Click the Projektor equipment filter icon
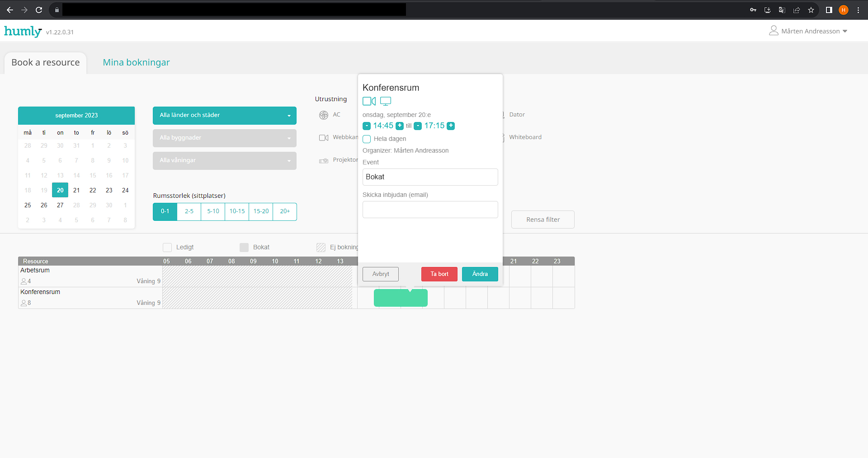This screenshot has width=868, height=458. point(324,160)
